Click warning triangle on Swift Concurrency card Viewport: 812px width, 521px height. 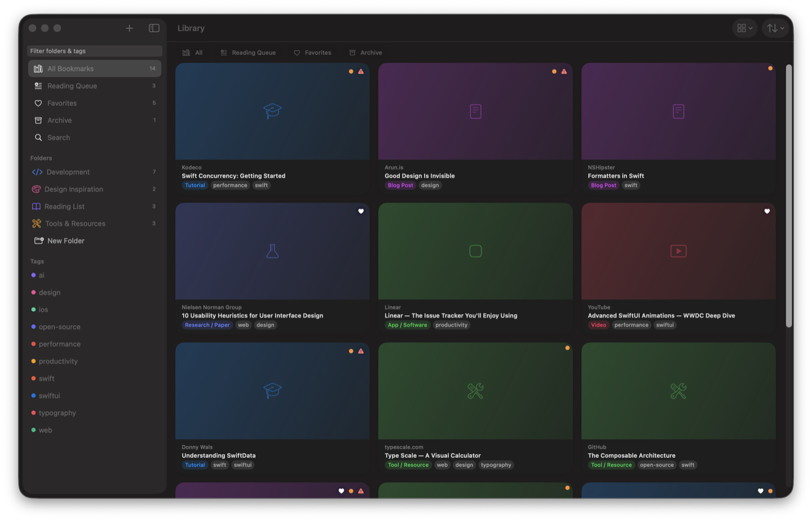pyautogui.click(x=361, y=72)
